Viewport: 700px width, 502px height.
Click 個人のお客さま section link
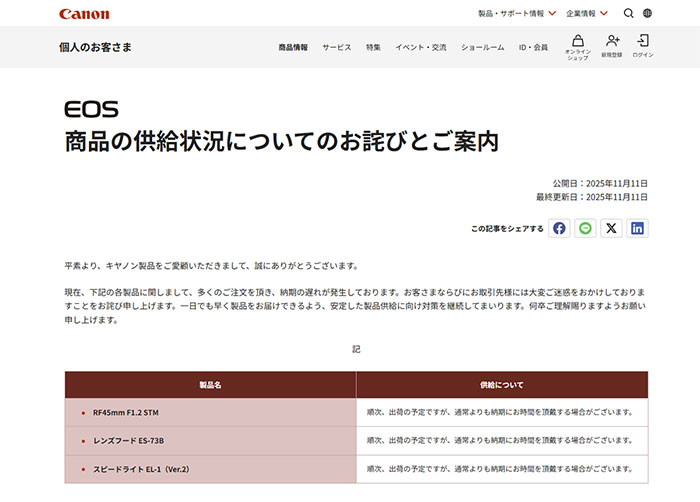(x=96, y=47)
